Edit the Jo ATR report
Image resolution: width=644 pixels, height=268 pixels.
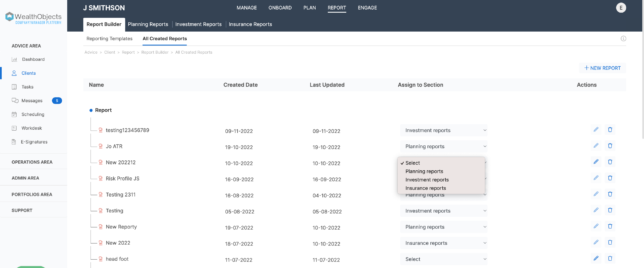[x=596, y=146]
